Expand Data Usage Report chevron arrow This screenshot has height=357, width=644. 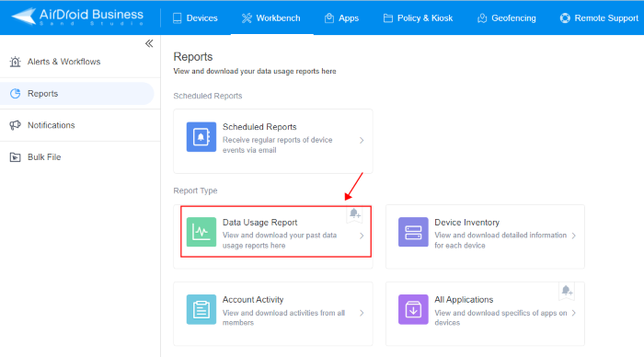pos(362,236)
